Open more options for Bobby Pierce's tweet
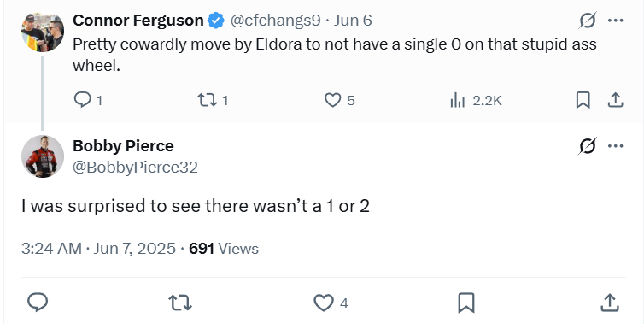The height and width of the screenshot is (324, 644). (615, 146)
